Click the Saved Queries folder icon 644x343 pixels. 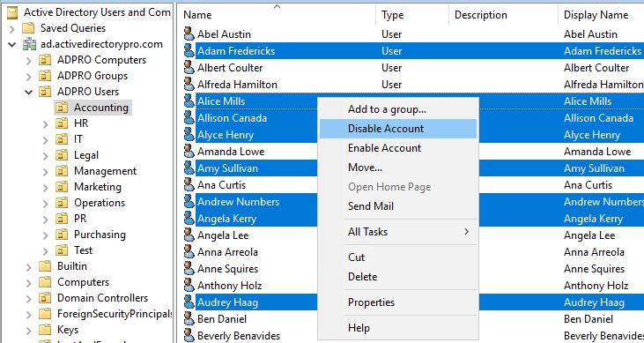coord(28,28)
